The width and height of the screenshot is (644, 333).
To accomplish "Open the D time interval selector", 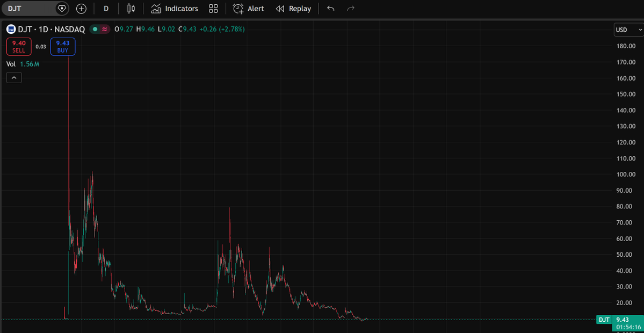I will coord(106,9).
